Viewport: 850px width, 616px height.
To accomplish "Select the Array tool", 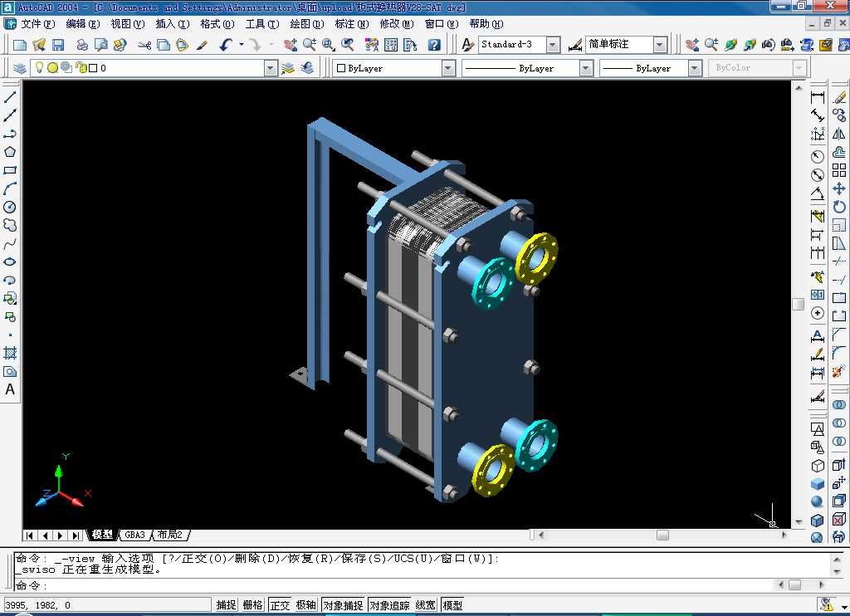I will 839,170.
